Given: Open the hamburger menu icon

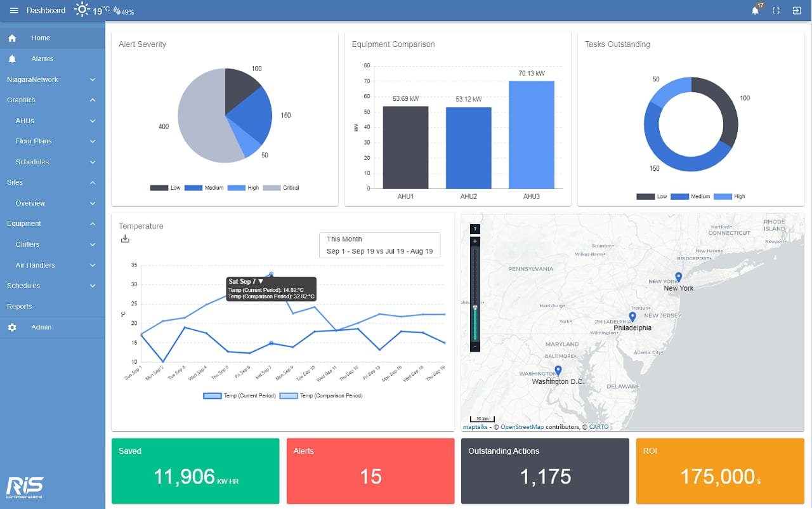Looking at the screenshot, I should pyautogui.click(x=14, y=11).
